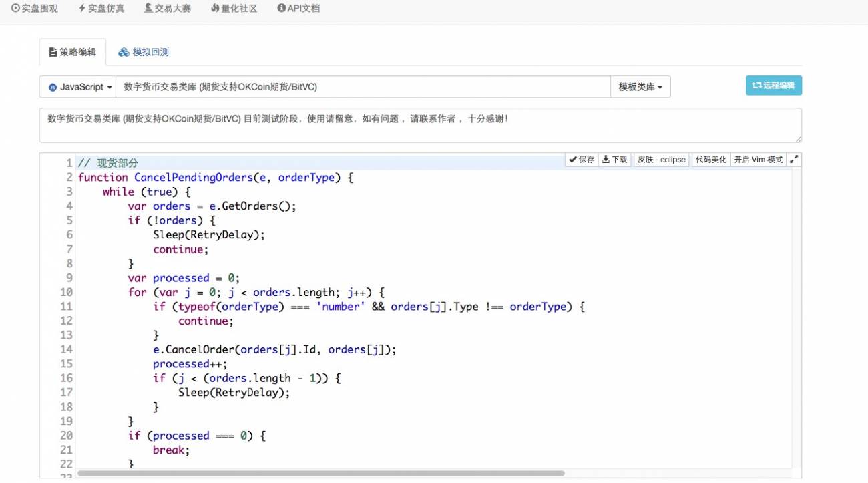Go to 交易大赛 trading contest page
Image resolution: width=868 pixels, height=483 pixels.
168,9
